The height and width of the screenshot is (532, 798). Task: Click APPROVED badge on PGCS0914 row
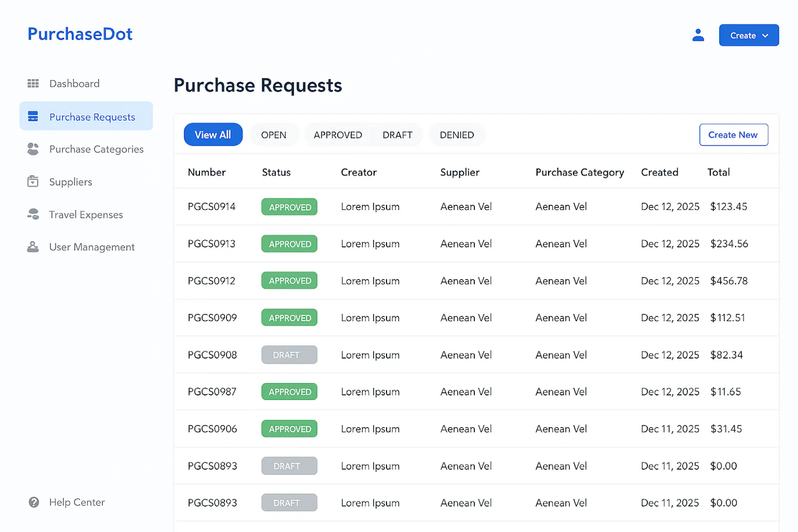(x=289, y=207)
